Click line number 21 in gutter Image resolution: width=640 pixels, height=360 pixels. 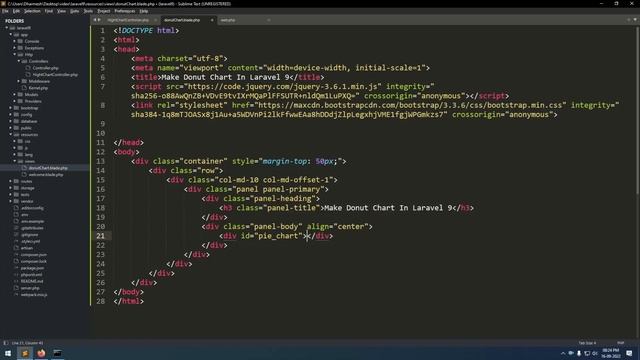(x=101, y=236)
